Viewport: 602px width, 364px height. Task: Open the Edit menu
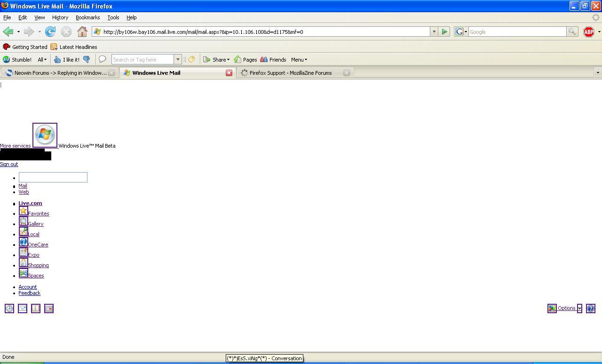coord(23,17)
